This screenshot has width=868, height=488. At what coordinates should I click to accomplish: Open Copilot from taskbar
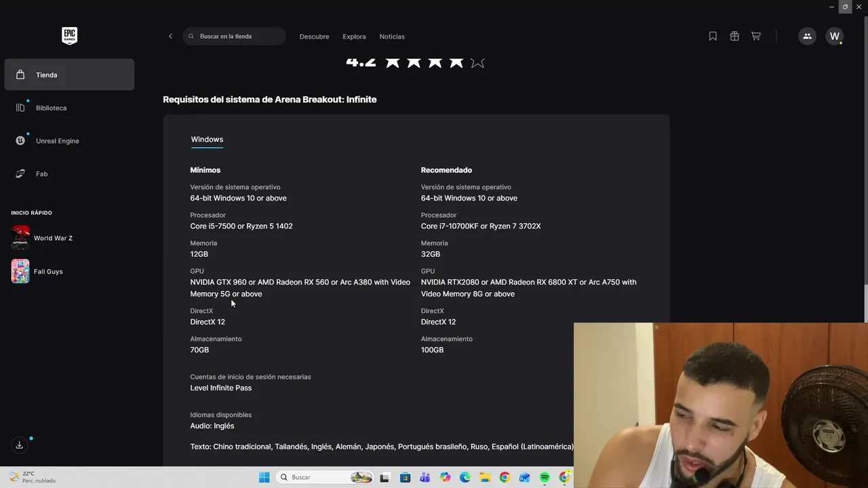tap(445, 477)
